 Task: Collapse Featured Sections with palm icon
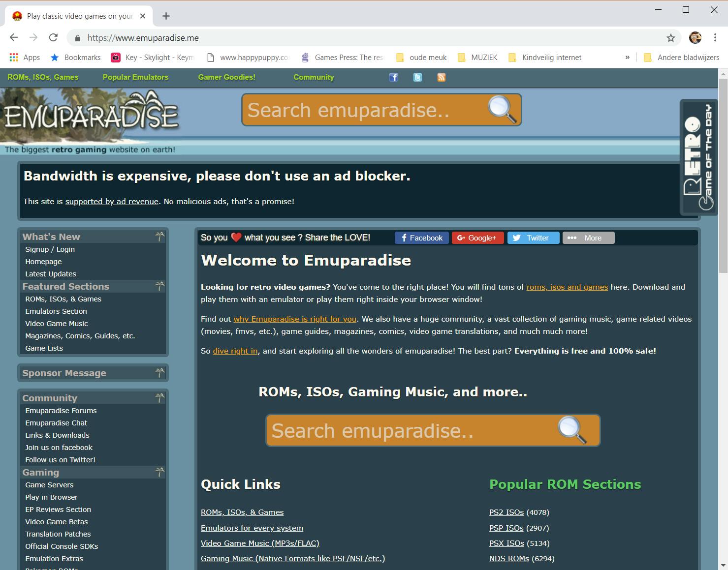[159, 286]
